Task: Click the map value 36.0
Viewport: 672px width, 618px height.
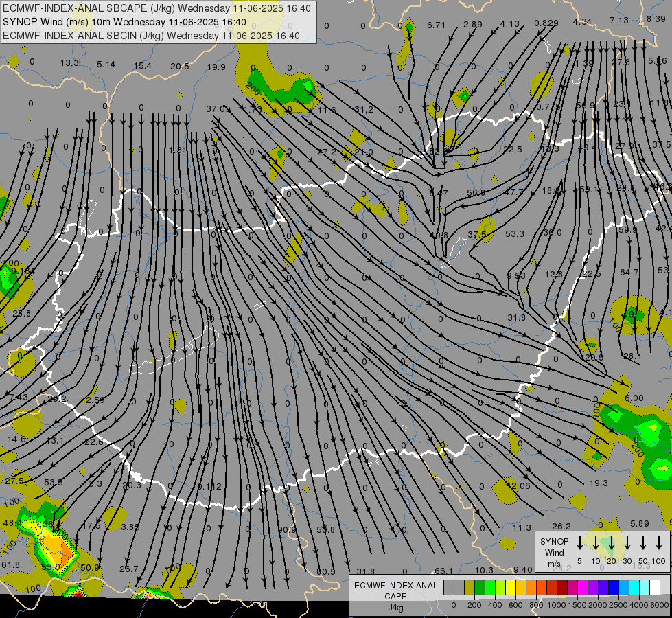Action: 552,233
